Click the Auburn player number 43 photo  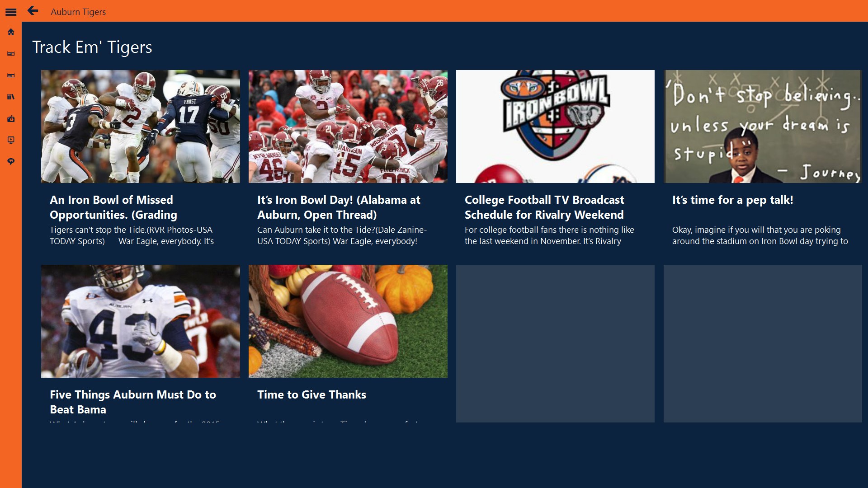point(140,321)
